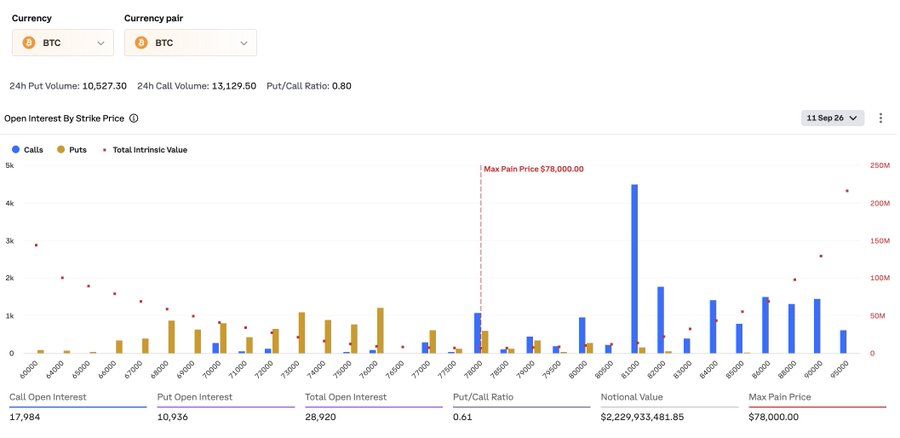Click the red intrinsic value dot above strike 60000
Image resolution: width=900 pixels, height=438 pixels.
click(x=36, y=245)
